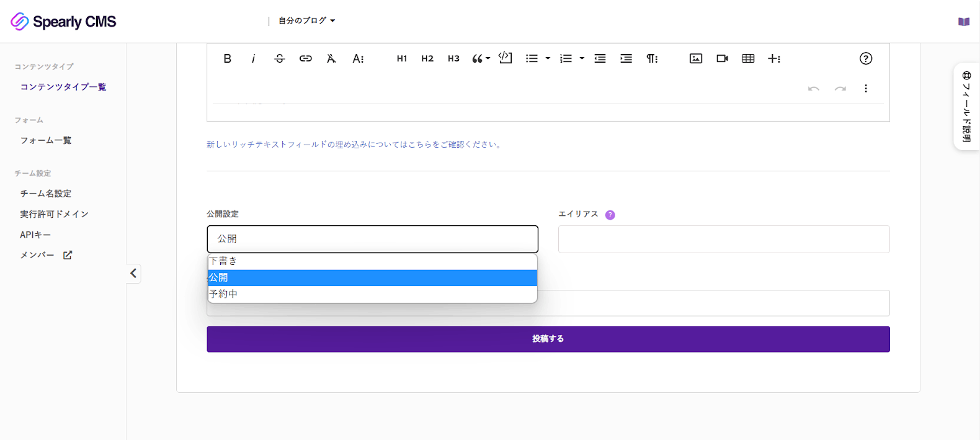Create a numbered list
This screenshot has height=440, width=980.
click(566, 58)
